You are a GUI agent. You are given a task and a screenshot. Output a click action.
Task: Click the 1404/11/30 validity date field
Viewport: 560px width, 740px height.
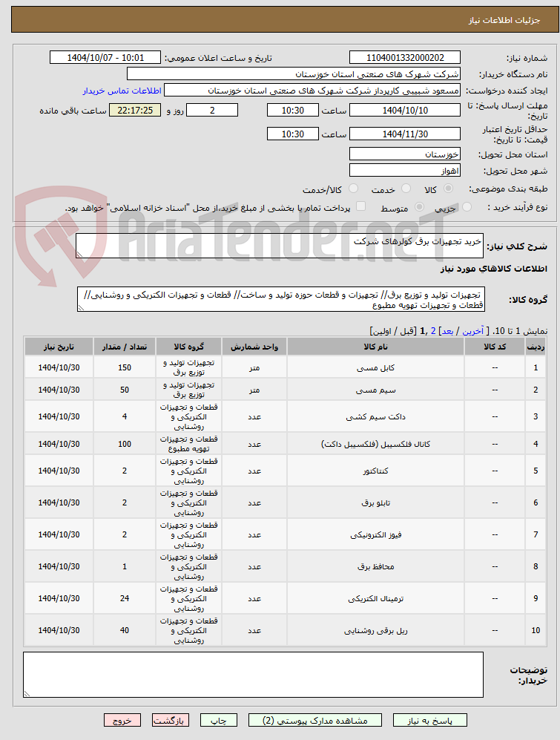pos(405,134)
